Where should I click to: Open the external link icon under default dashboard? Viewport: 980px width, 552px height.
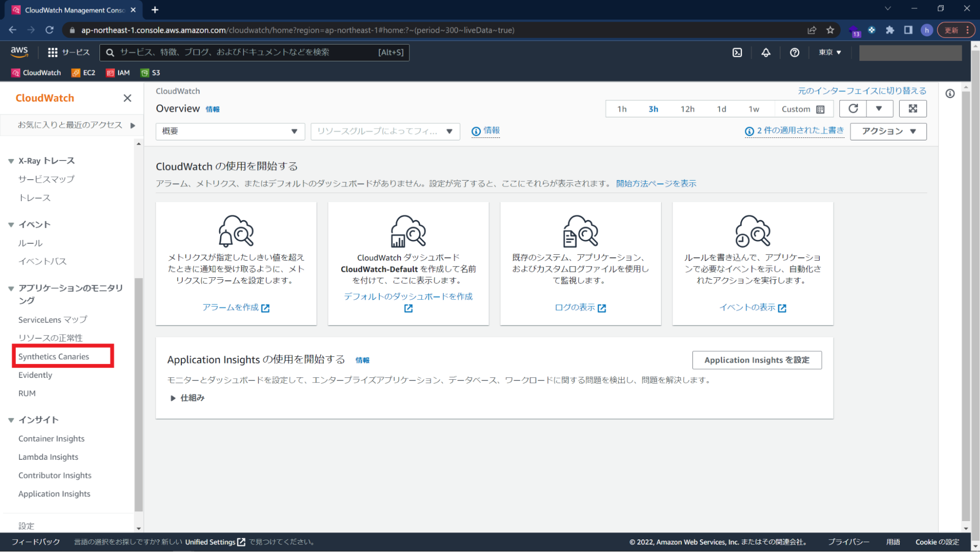pos(408,308)
